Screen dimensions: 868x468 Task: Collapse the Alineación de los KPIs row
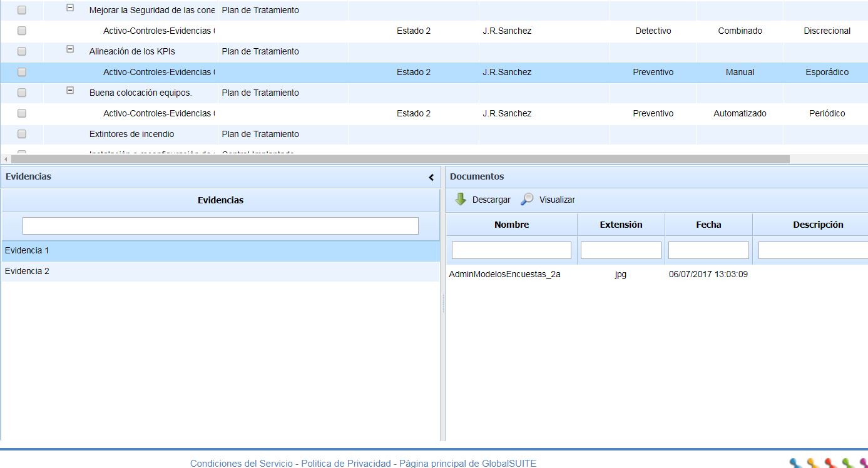point(70,49)
